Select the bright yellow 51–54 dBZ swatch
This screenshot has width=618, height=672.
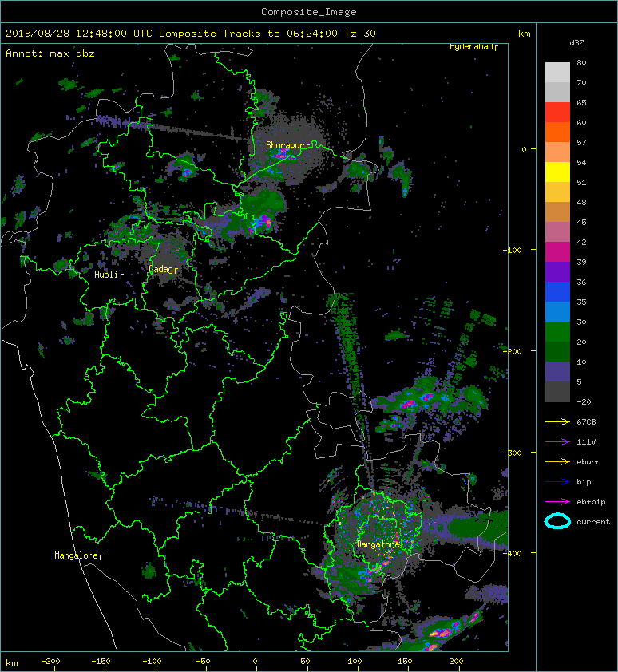coord(557,172)
